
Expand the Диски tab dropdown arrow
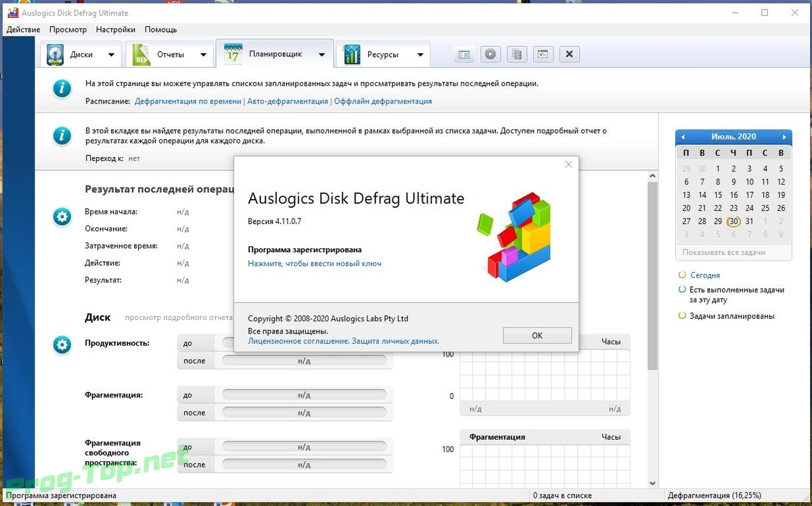[111, 55]
